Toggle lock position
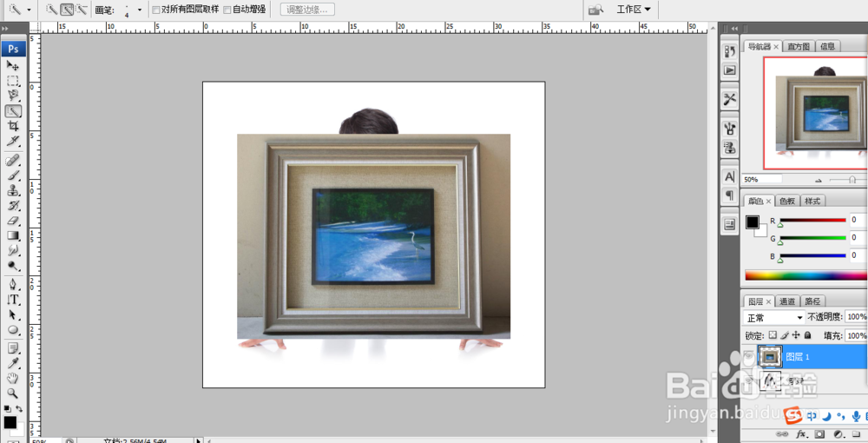868x443 pixels. pyautogui.click(x=796, y=335)
